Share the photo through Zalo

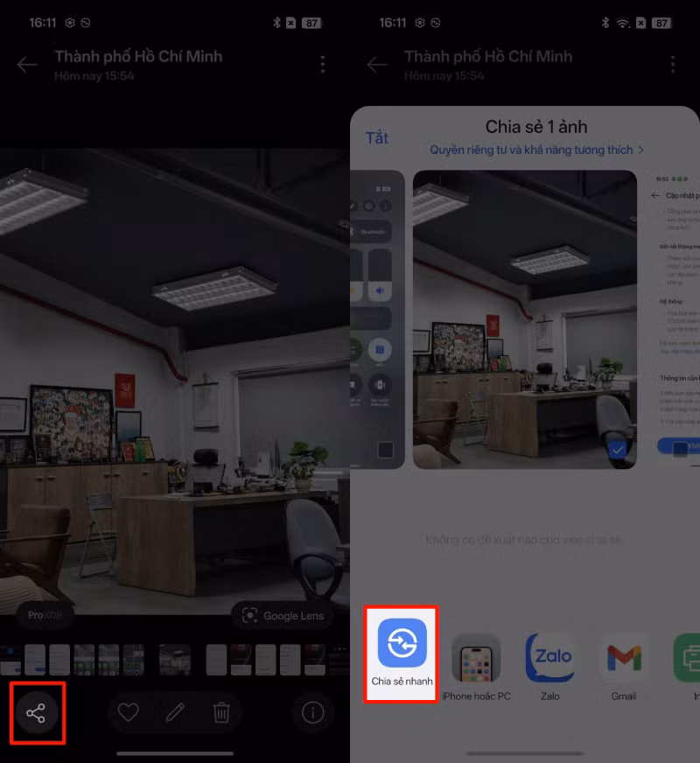[549, 665]
